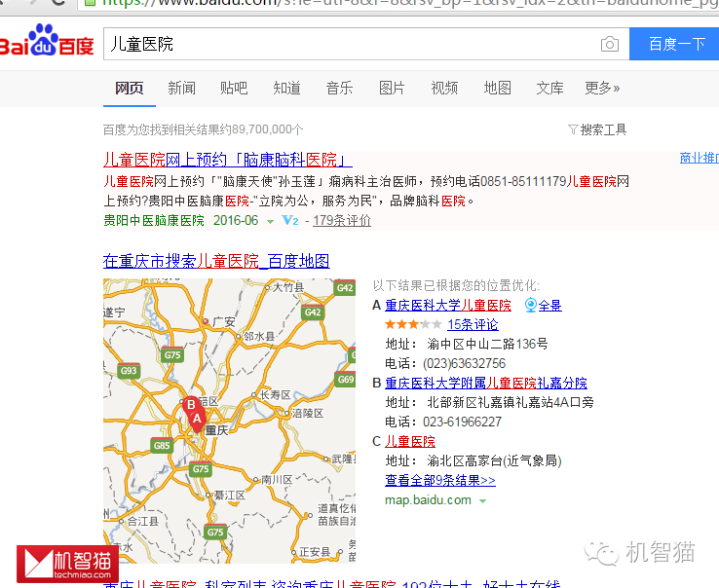
Task: Click the 15条评论 reviews link
Action: tap(473, 324)
